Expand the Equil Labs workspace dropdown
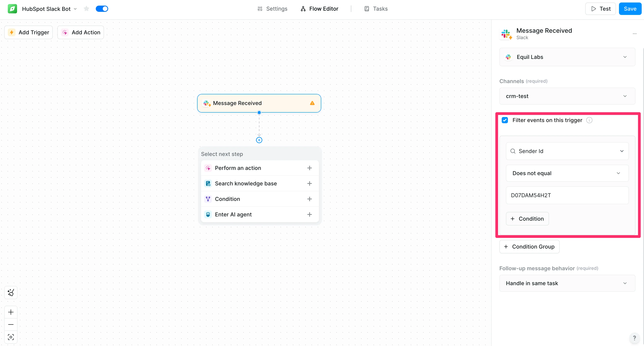 coord(567,57)
